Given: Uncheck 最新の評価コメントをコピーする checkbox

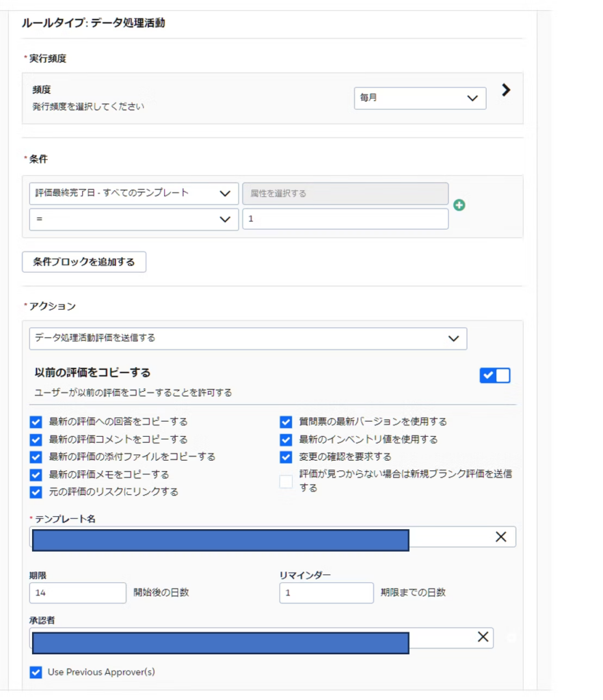Looking at the screenshot, I should pyautogui.click(x=36, y=440).
